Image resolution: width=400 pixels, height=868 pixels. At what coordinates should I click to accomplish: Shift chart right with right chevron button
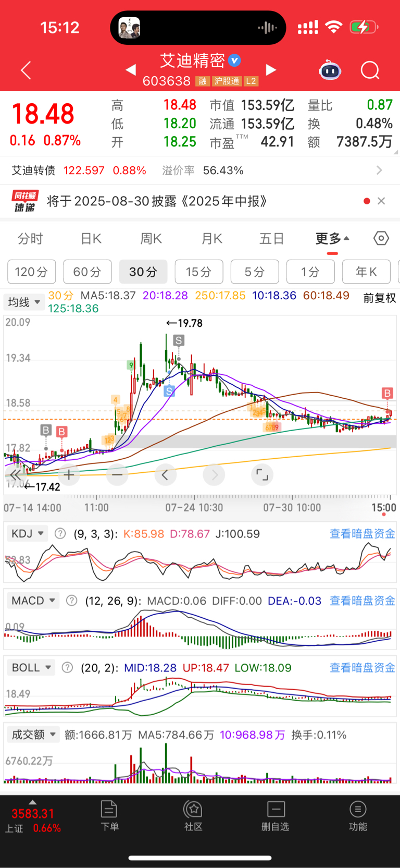214,474
